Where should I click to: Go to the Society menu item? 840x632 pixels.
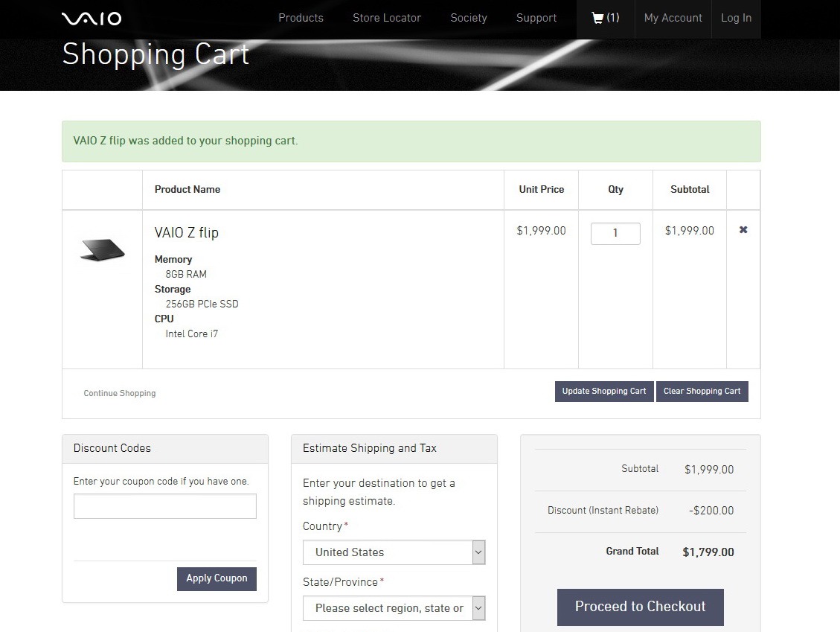point(468,18)
